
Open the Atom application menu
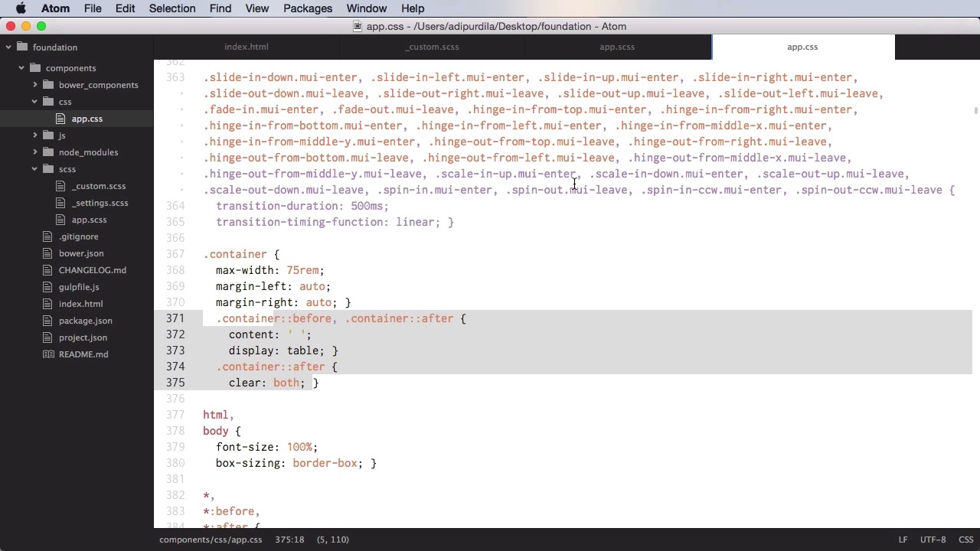pyautogui.click(x=55, y=8)
